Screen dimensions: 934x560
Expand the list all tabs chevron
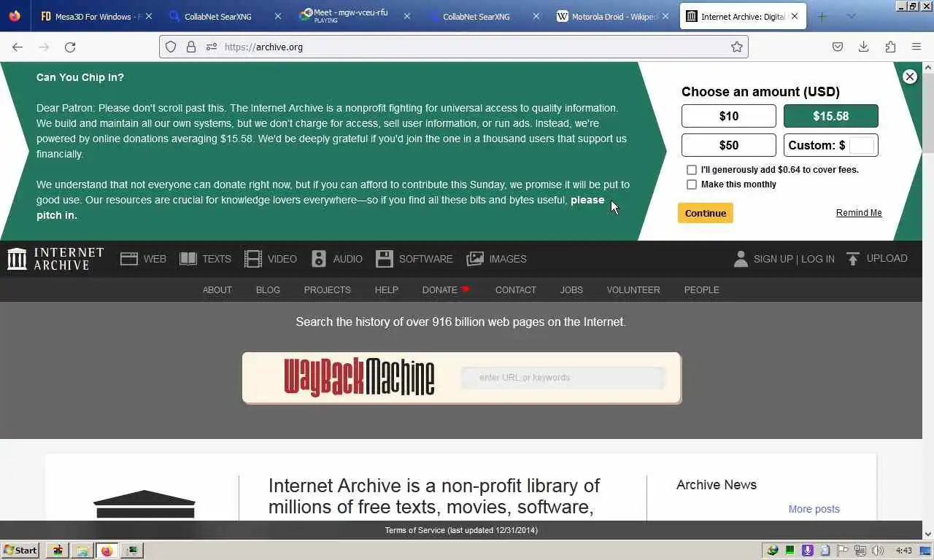[851, 16]
